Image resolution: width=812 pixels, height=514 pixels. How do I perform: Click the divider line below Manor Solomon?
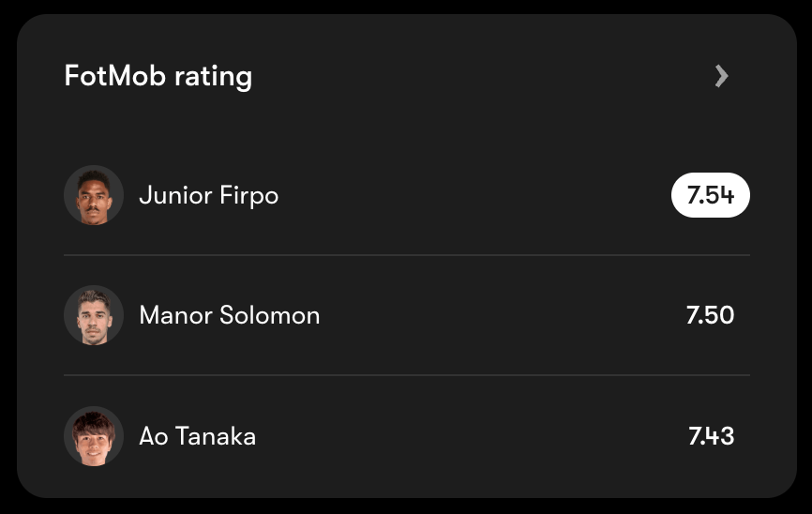407,375
